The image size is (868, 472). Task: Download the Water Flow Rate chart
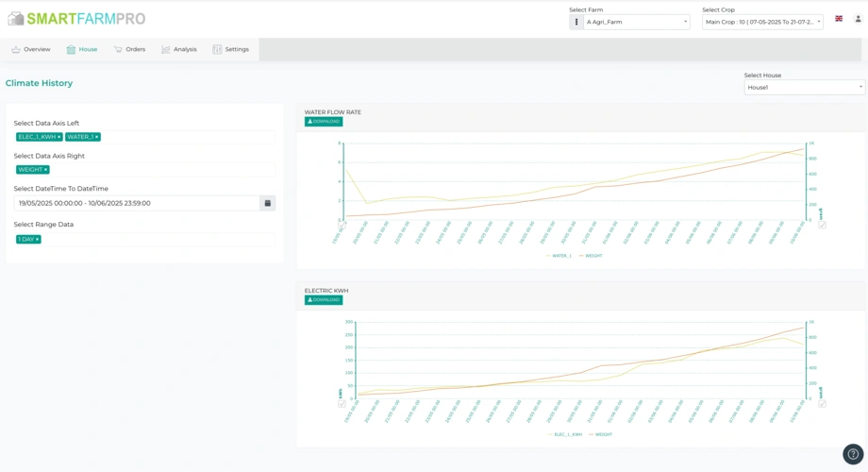click(324, 122)
